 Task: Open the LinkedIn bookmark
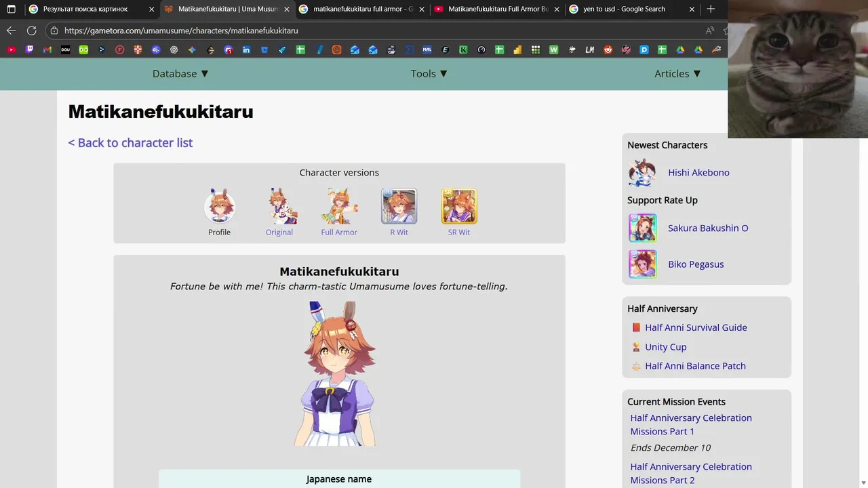(246, 49)
